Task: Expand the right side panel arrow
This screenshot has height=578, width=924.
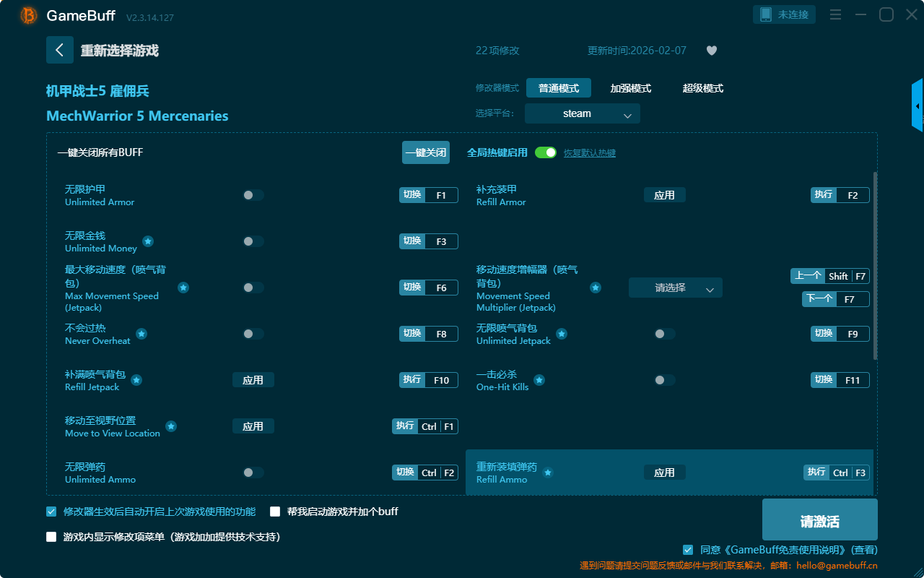Action: [x=918, y=105]
